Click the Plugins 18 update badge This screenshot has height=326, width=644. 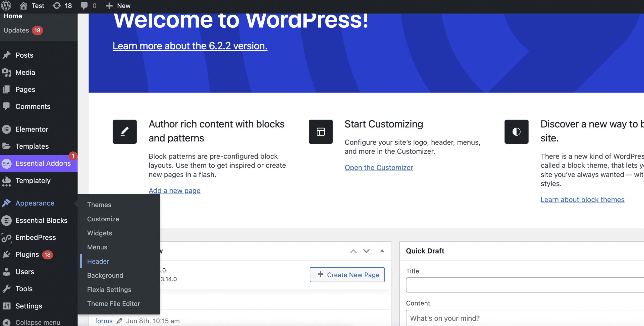[x=47, y=255]
